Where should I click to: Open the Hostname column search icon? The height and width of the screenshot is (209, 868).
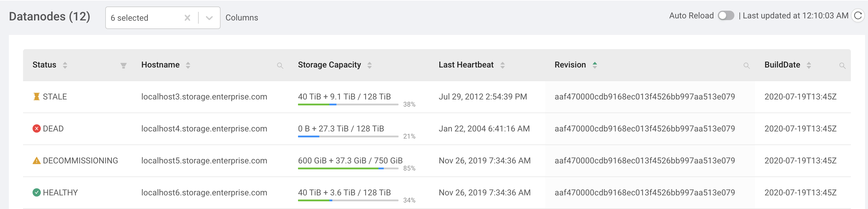[x=280, y=65]
